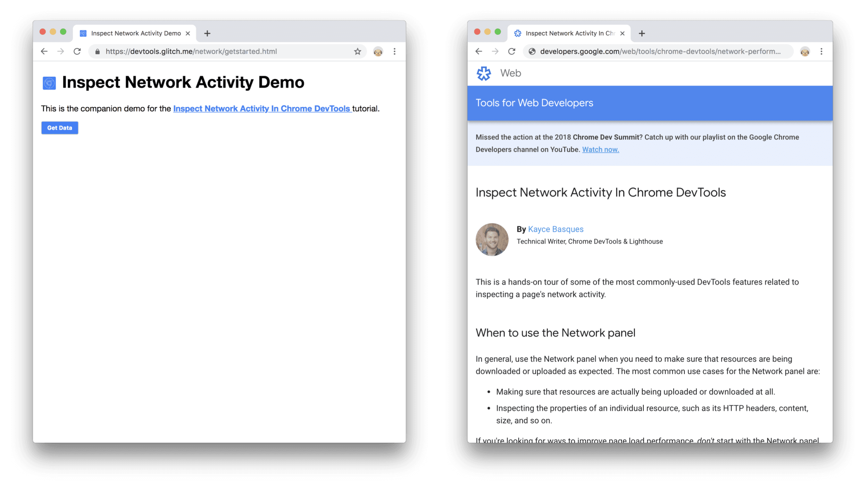
Task: Click the Watch now link in the blue banner
Action: (600, 149)
